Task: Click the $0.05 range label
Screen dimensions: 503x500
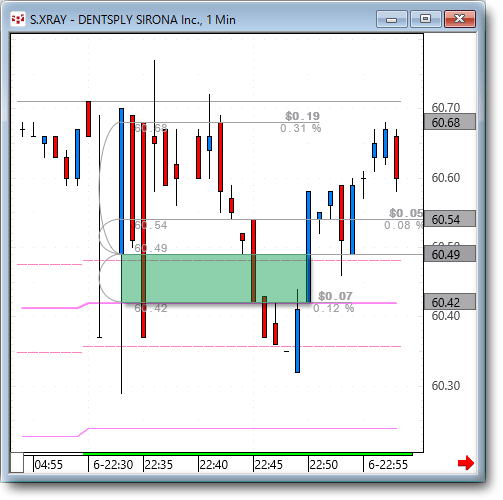Action: (406, 213)
